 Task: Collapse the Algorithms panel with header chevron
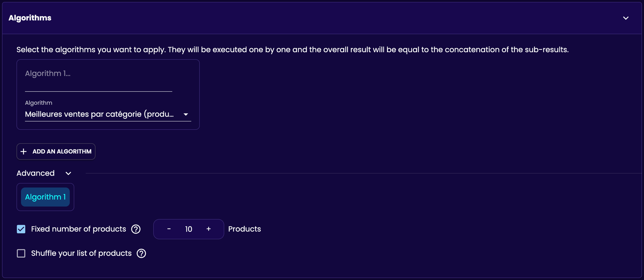[x=626, y=18]
